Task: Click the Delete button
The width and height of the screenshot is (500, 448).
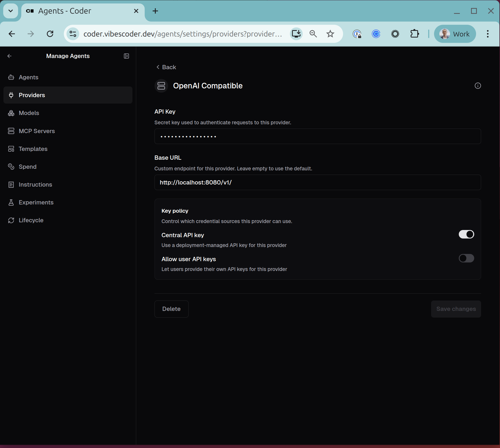Action: pyautogui.click(x=172, y=309)
